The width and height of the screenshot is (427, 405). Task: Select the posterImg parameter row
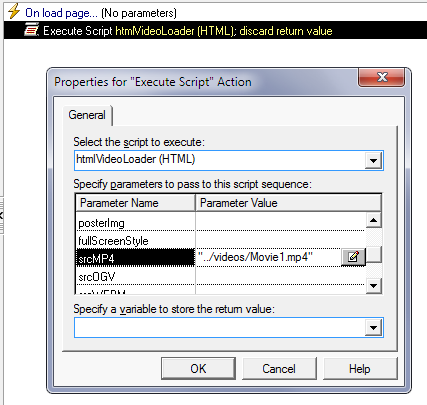coord(221,223)
